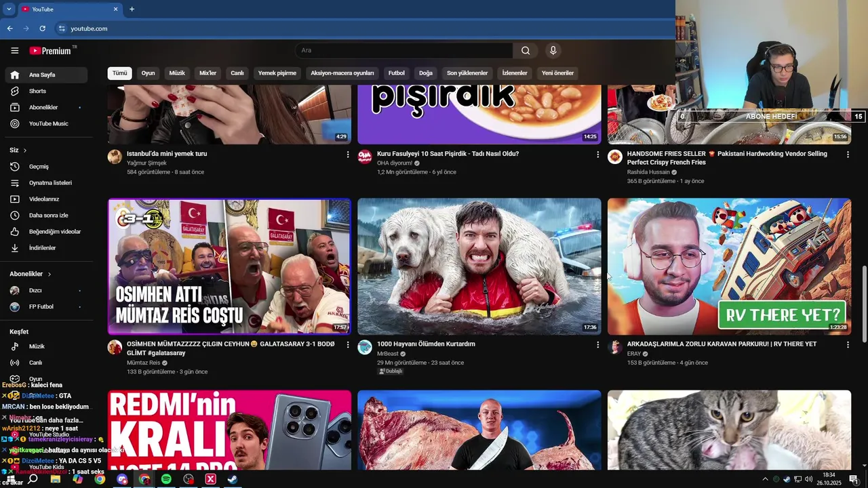This screenshot has height=488, width=868.
Task: Open Müzik under Keşfet
Action: pos(46,346)
